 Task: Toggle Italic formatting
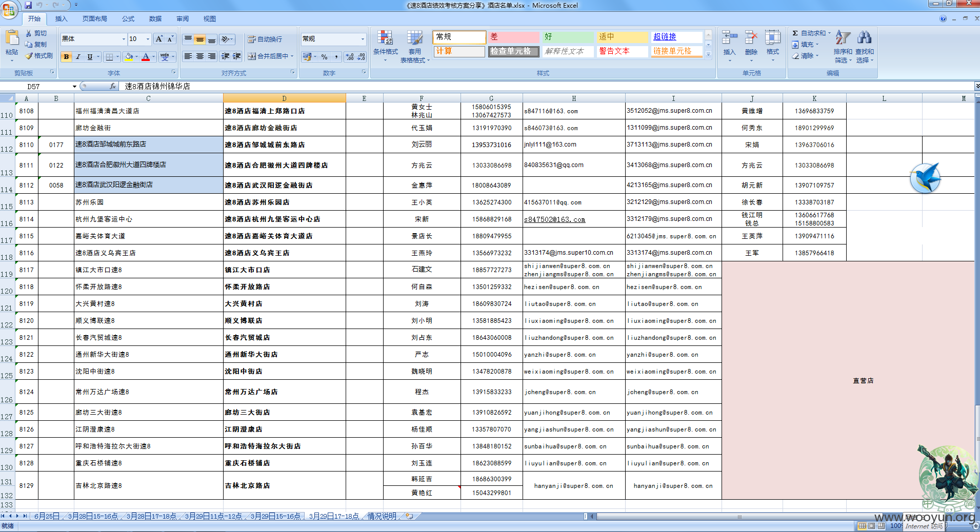coord(78,57)
